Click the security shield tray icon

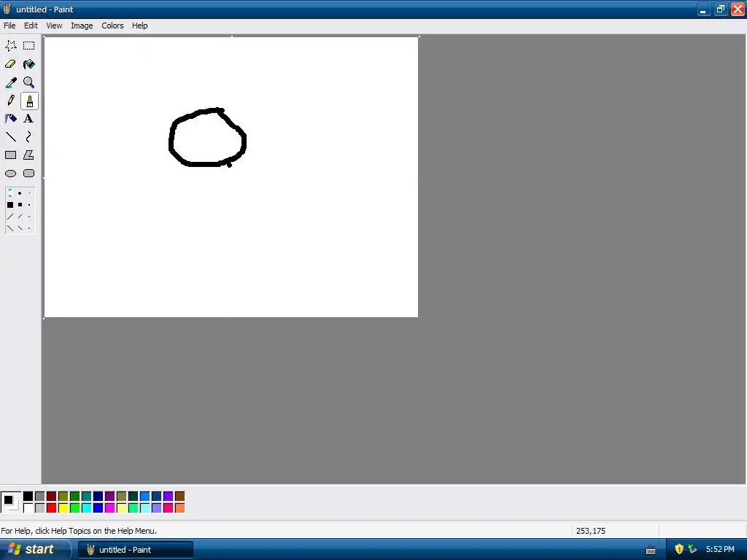coord(679,550)
